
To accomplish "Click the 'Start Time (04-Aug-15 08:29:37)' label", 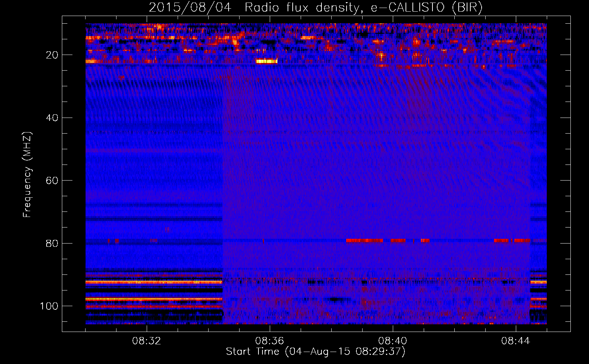I will pos(315,352).
